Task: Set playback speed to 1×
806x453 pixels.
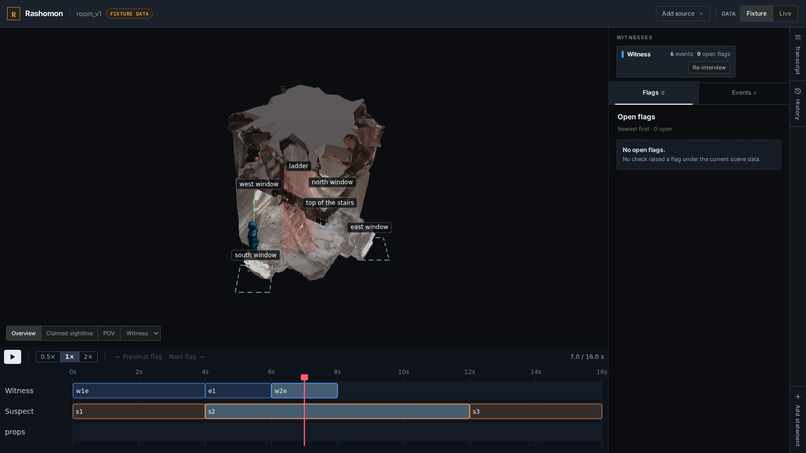Action: [69, 356]
